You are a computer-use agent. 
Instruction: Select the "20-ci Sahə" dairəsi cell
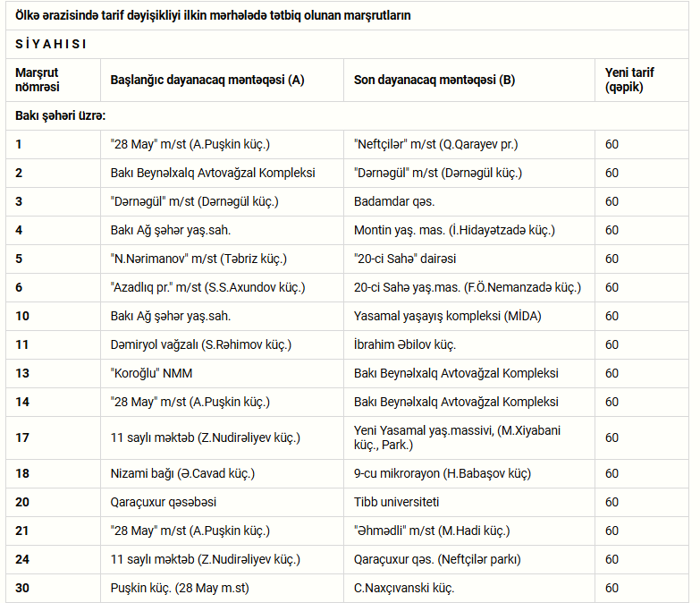(x=469, y=259)
